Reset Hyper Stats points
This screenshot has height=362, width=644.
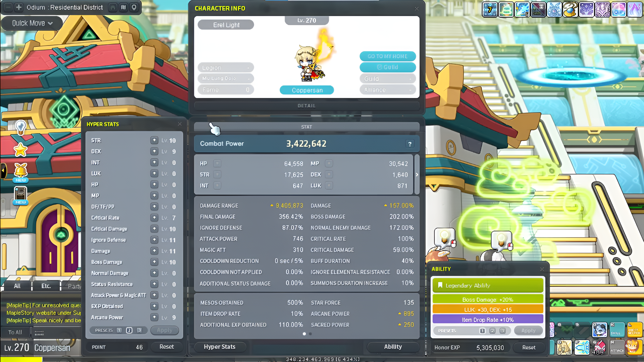coord(166,347)
